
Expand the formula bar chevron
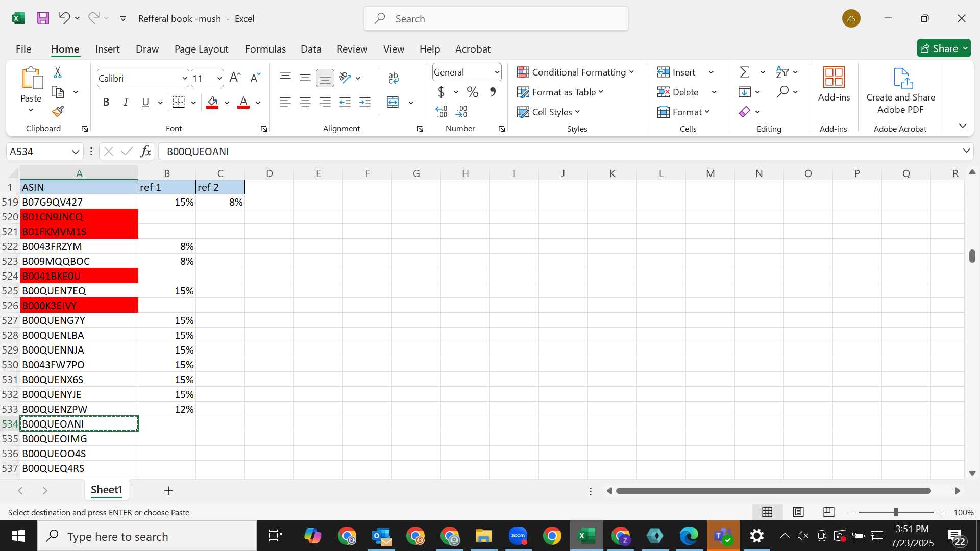966,151
